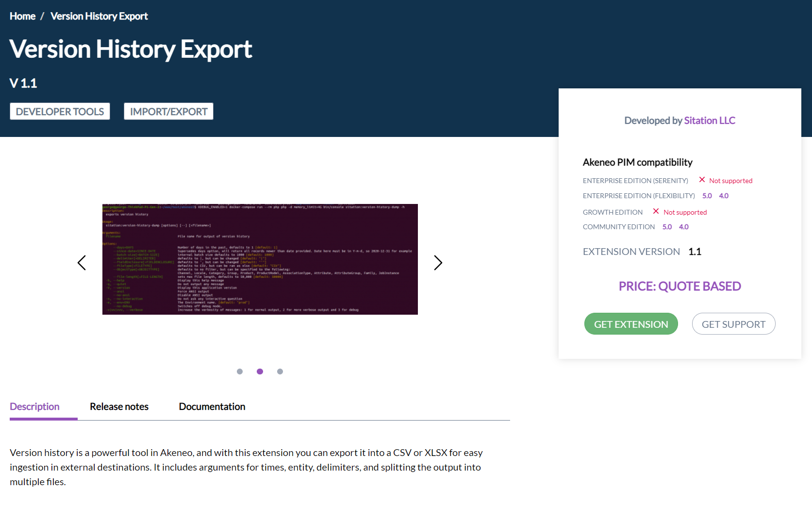Click Community Edition version 5.0
Image resolution: width=812 pixels, height=507 pixels.
pyautogui.click(x=667, y=227)
